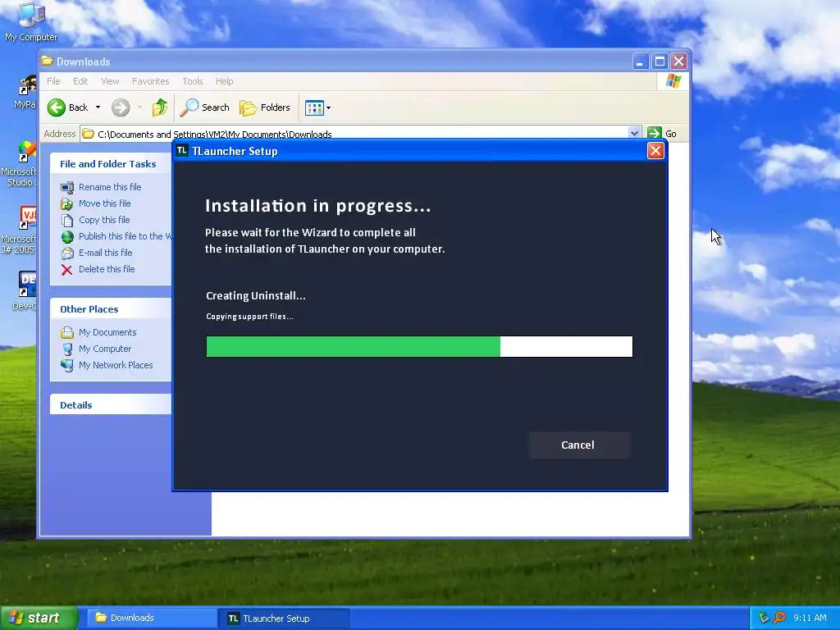
Task: Click Move this file task
Action: point(104,203)
